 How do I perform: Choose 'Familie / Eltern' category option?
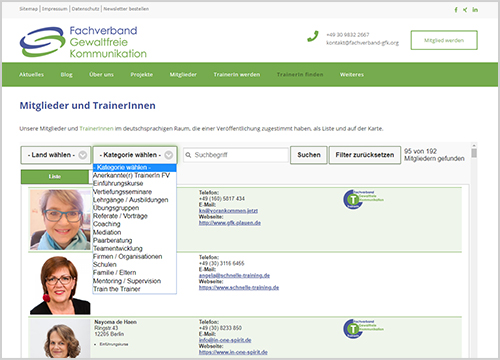[134, 273]
